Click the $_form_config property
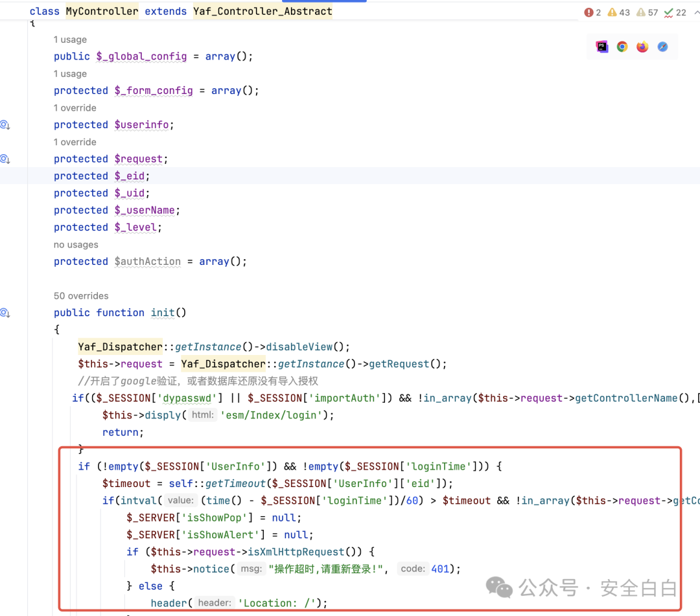Image resolution: width=700 pixels, height=616 pixels. (154, 91)
